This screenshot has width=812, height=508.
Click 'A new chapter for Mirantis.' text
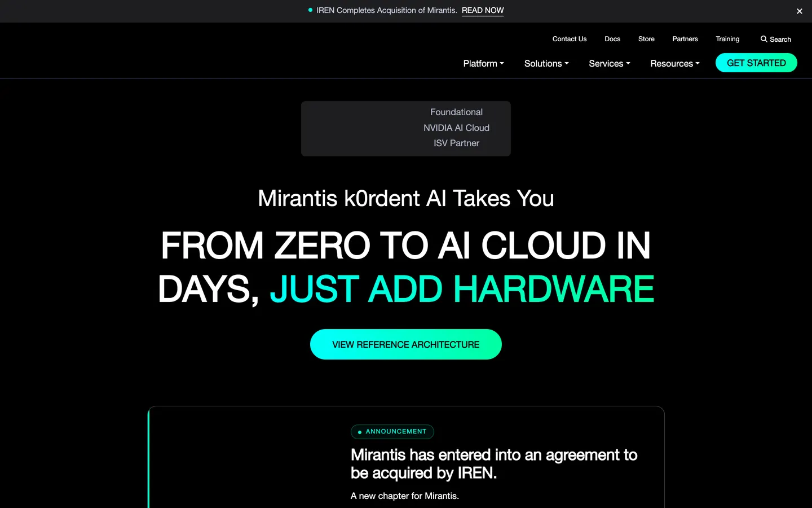[405, 496]
